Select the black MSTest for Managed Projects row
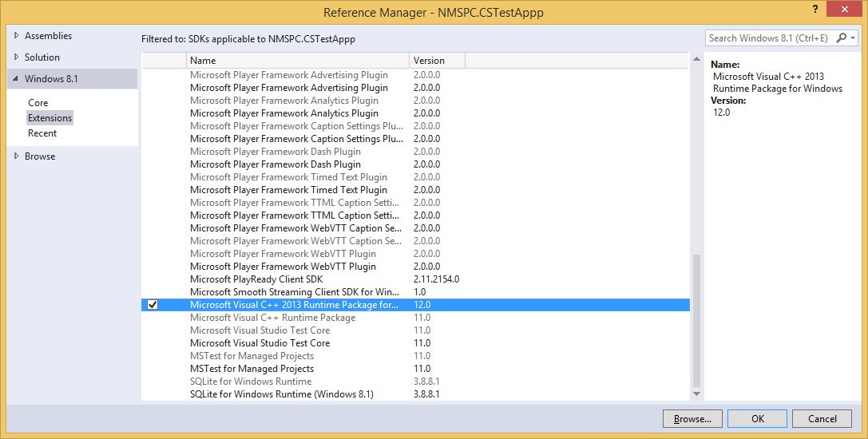868x439 pixels. point(415,369)
